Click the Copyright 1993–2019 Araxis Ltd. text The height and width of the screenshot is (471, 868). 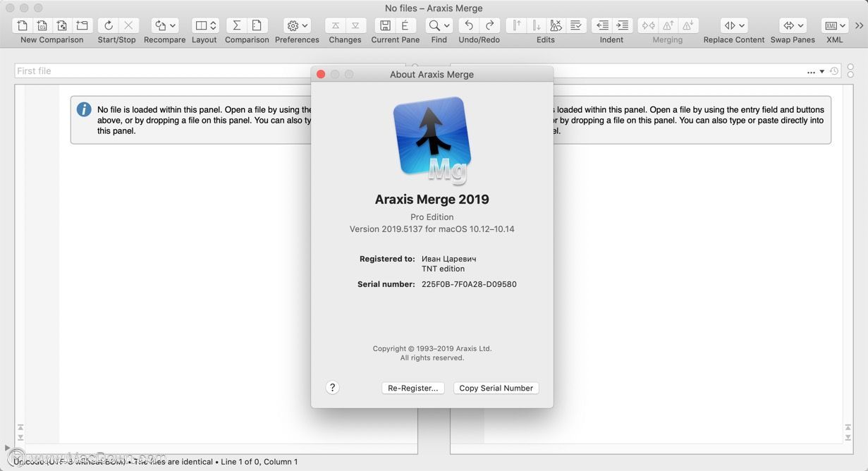[x=432, y=348]
